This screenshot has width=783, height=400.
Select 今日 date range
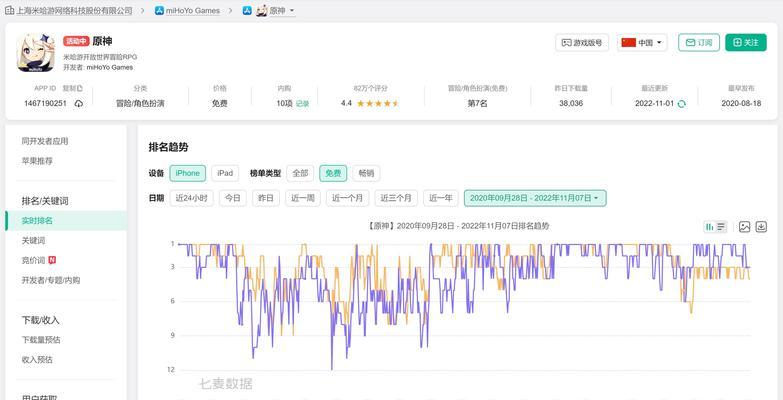[x=233, y=198]
